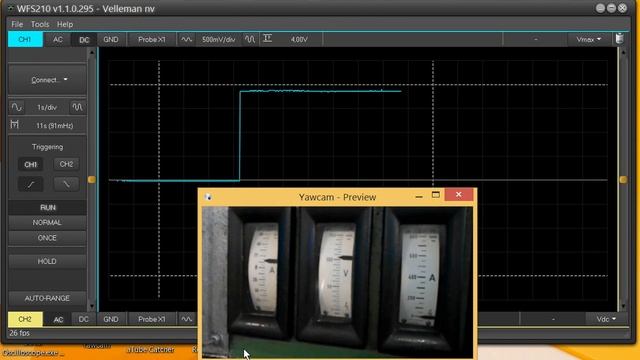Set CH2 coupling to DC
Viewport: 640px width, 360px height.
(84, 319)
